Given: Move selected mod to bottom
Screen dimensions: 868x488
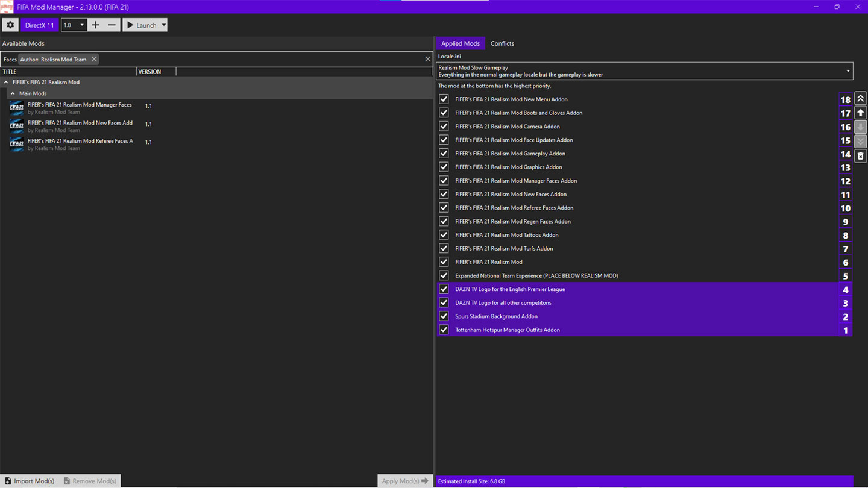Looking at the screenshot, I should coord(860,142).
